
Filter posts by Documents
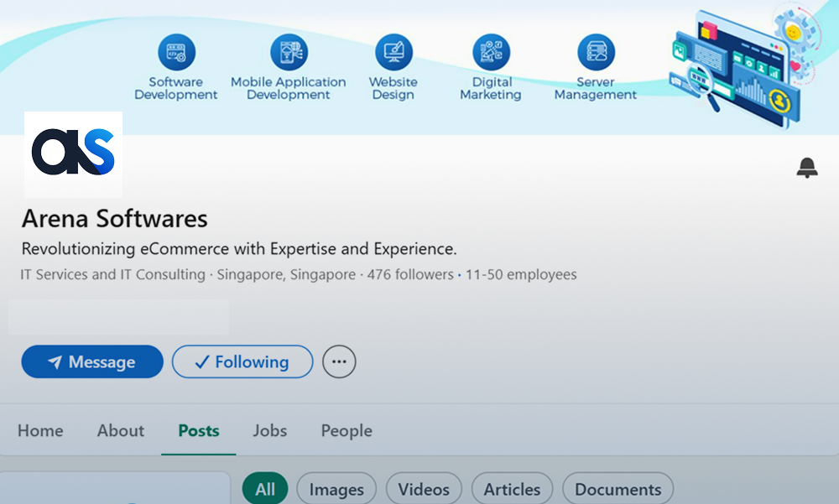click(x=618, y=489)
